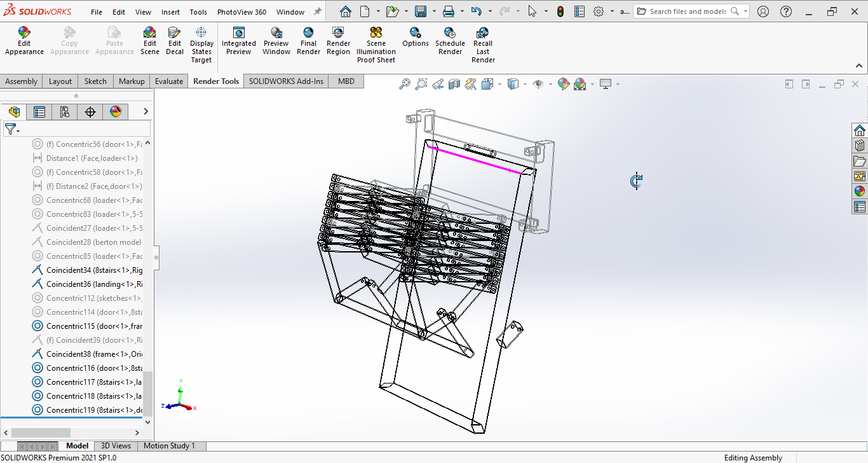
Task: Click the Print icon
Action: click(449, 11)
